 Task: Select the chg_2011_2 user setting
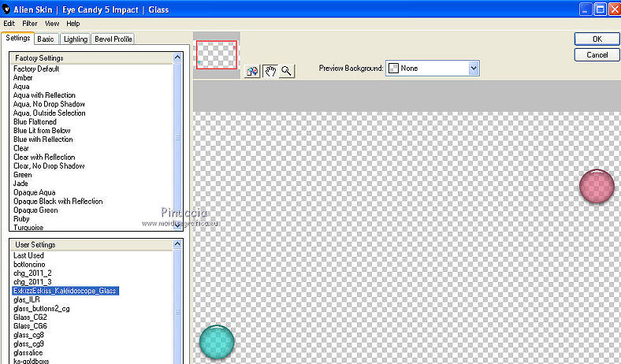pos(32,273)
